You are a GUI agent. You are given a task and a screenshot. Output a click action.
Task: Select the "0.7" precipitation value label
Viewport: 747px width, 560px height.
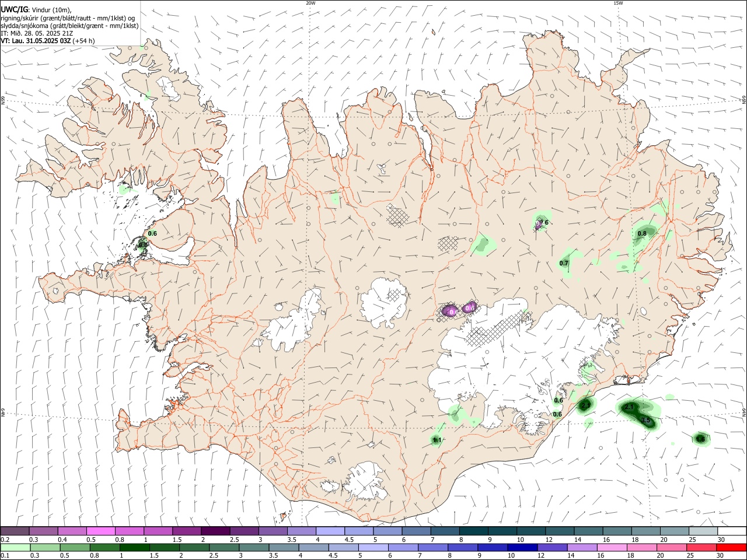[x=564, y=264]
